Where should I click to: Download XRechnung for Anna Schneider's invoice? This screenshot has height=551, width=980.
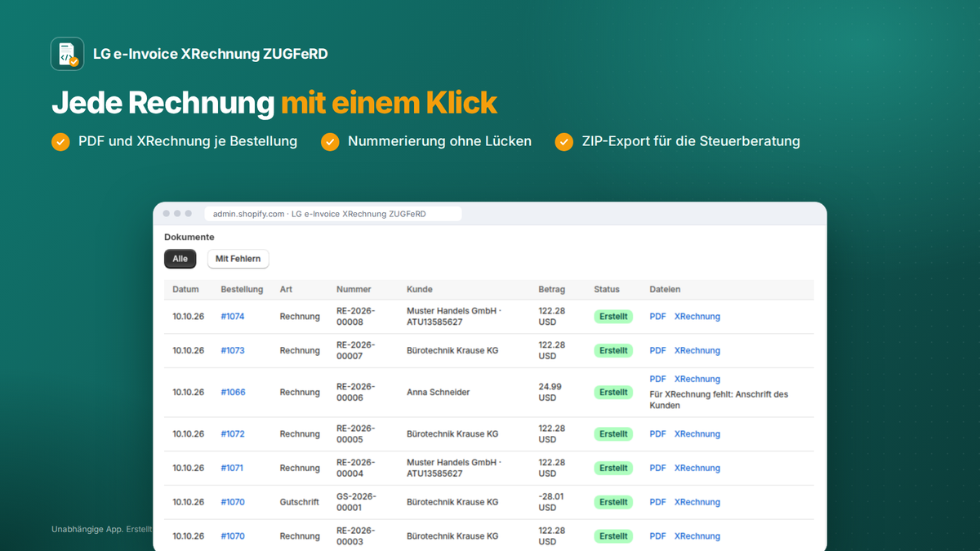[x=697, y=380]
